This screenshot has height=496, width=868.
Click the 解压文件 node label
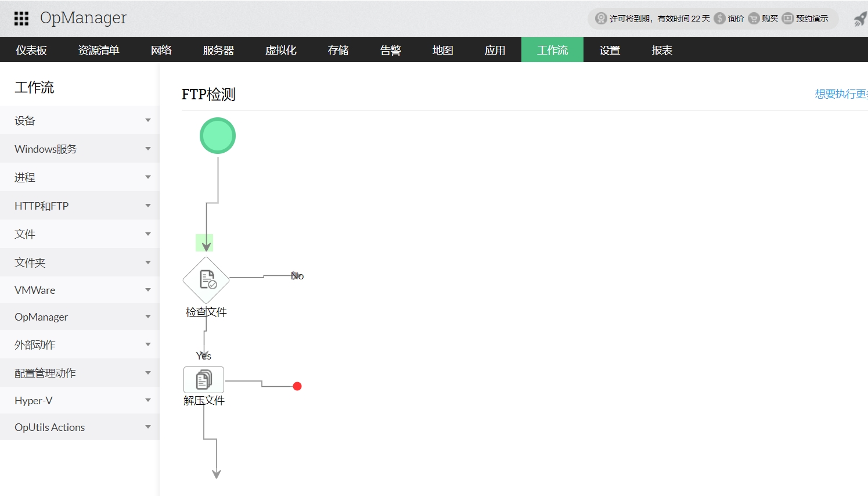204,400
